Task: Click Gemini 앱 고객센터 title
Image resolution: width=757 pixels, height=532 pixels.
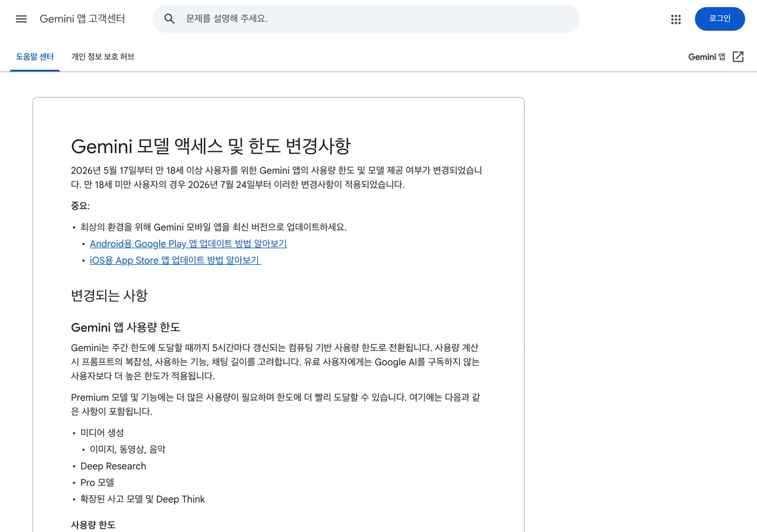Action: [82, 19]
